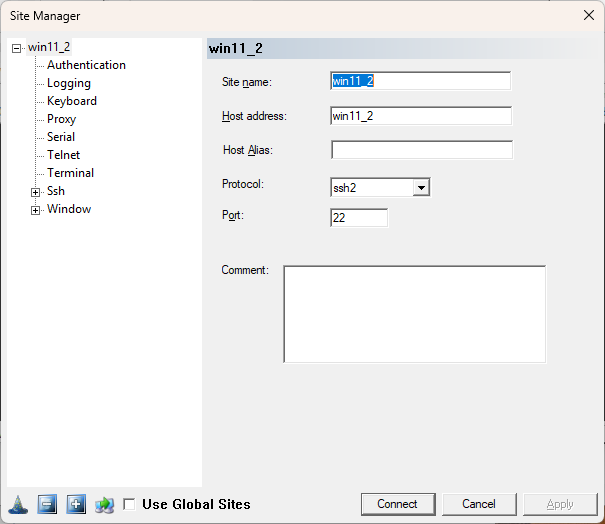The image size is (605, 524).
Task: Open the Terminal settings entry
Action: [70, 173]
